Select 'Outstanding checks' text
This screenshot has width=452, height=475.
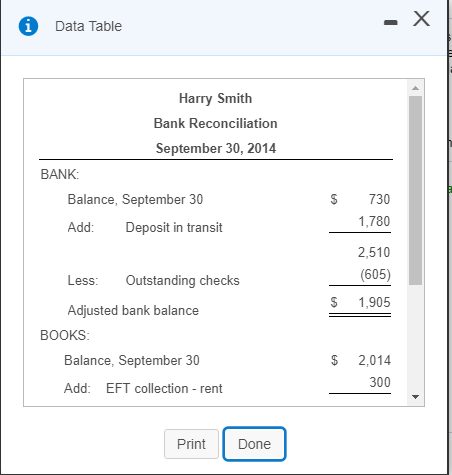point(182,280)
